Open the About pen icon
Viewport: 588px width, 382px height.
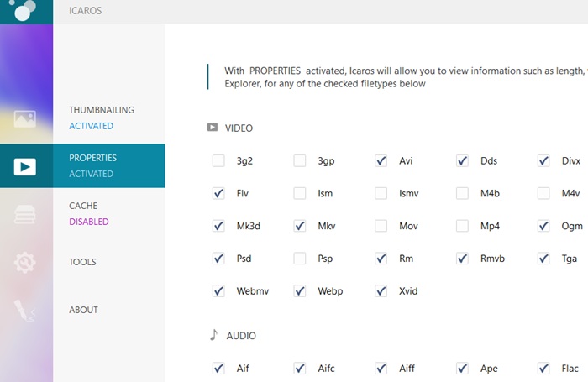[x=24, y=310]
